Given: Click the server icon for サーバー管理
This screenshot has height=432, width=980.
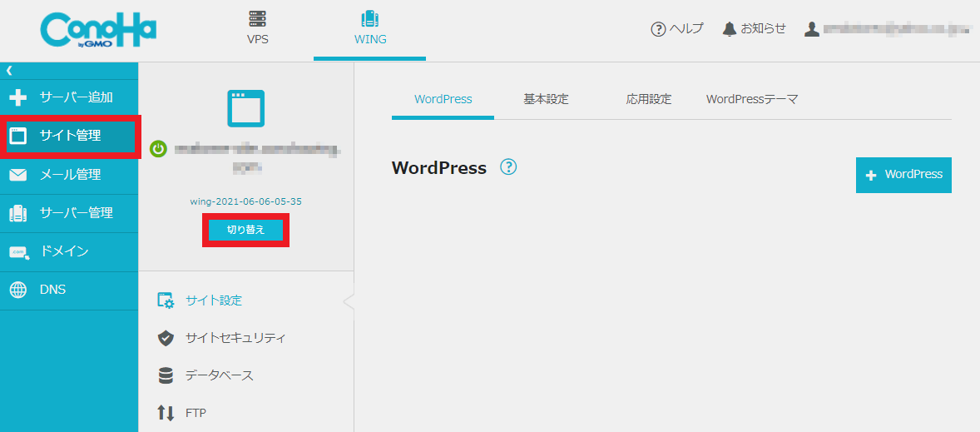Looking at the screenshot, I should (18, 214).
